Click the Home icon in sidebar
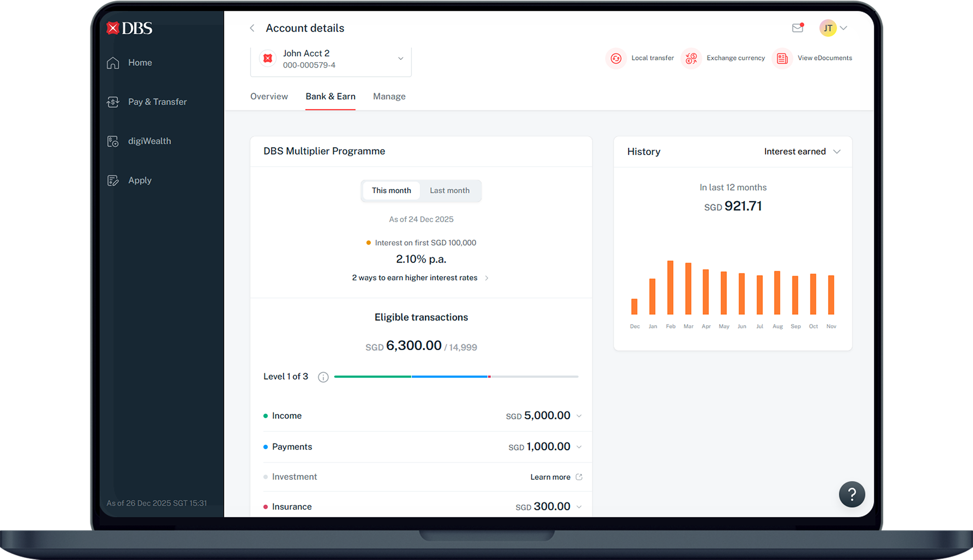 point(112,63)
